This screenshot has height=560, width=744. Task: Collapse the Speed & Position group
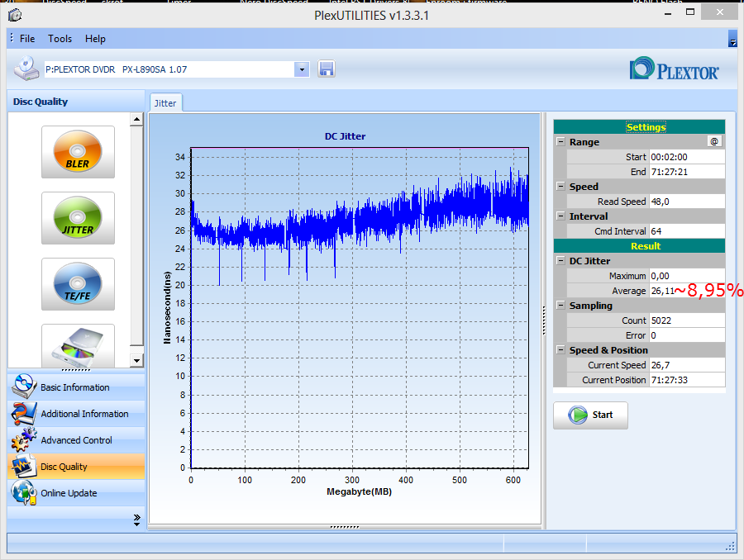[560, 349]
